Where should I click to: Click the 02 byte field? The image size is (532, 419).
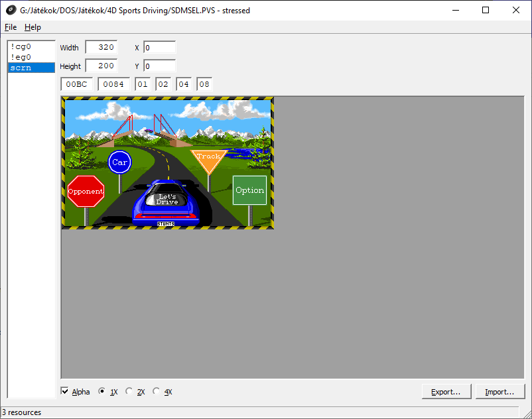click(163, 84)
